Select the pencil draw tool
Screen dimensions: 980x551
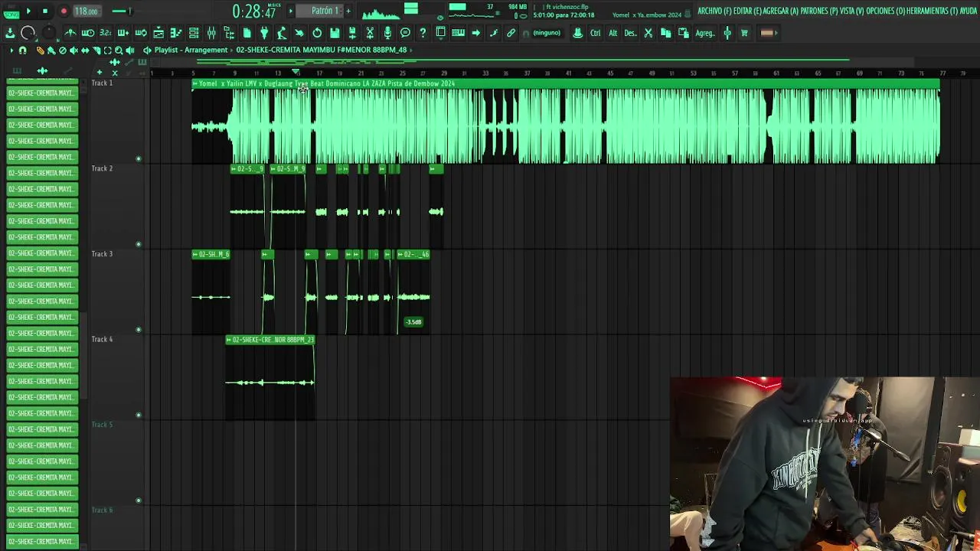pos(41,51)
